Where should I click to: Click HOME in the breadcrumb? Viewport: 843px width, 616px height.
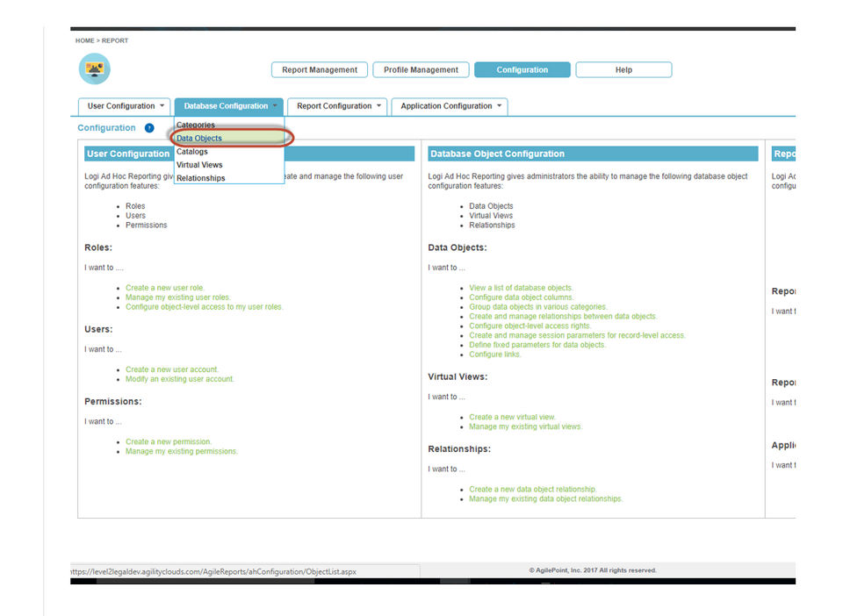point(84,41)
